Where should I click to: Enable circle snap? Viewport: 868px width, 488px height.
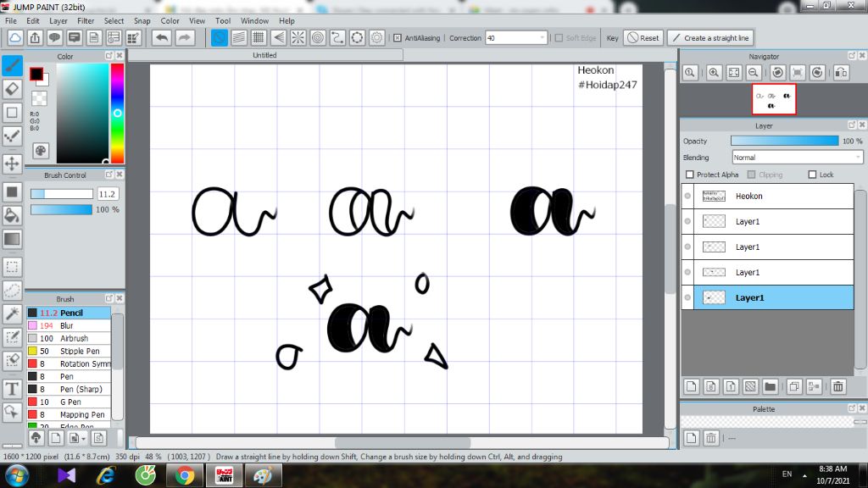[318, 37]
